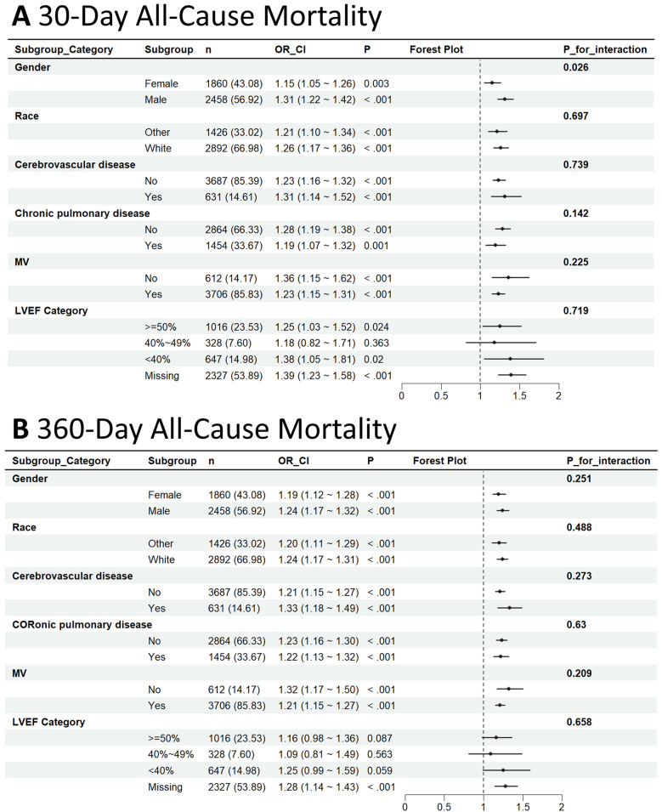Click the Missing subgroup row in panel B

point(331,786)
